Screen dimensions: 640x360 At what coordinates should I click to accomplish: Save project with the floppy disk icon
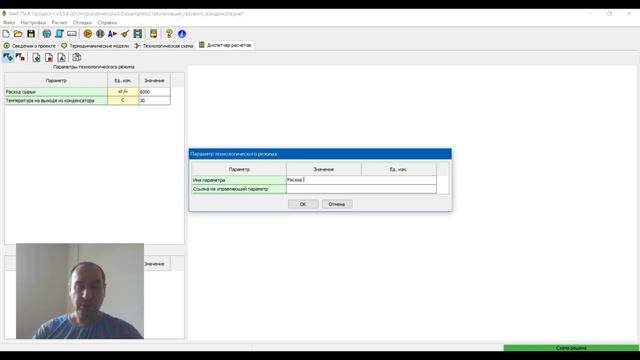click(x=31, y=34)
